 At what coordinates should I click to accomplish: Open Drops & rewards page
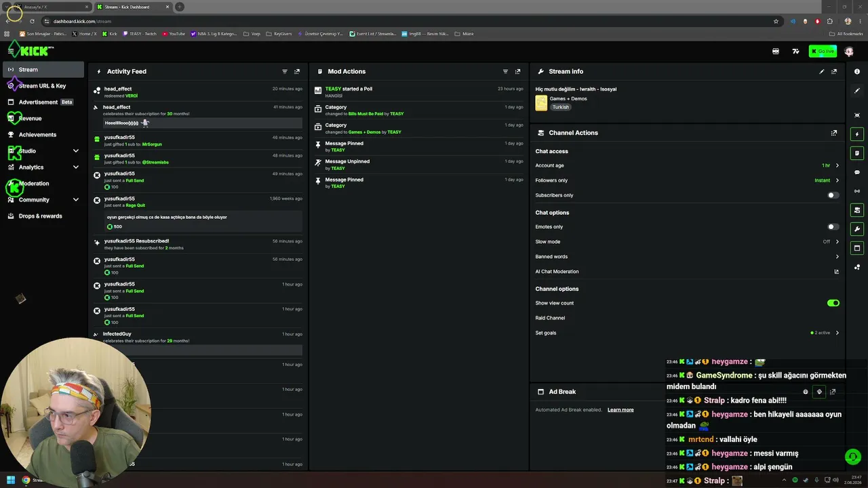click(43, 216)
